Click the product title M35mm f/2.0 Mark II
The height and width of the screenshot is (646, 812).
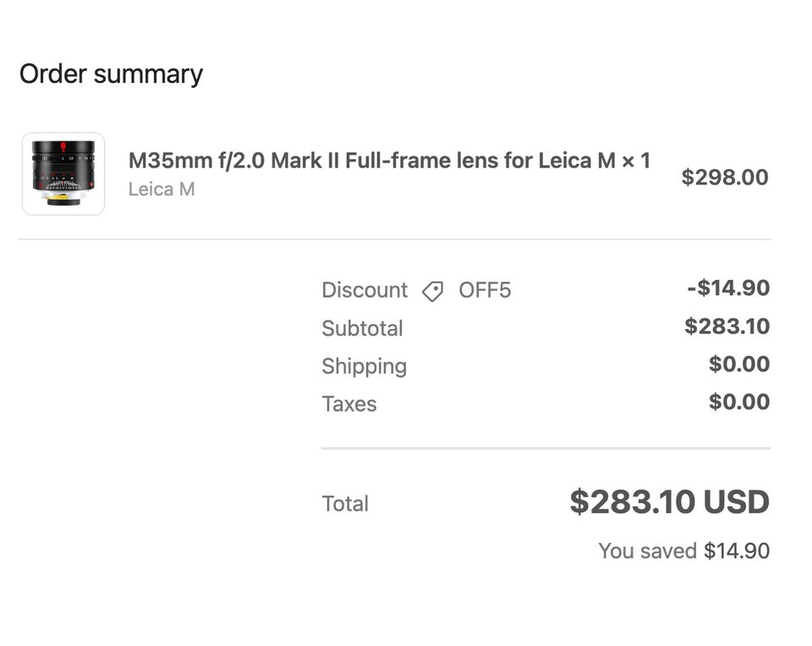[x=364, y=161]
